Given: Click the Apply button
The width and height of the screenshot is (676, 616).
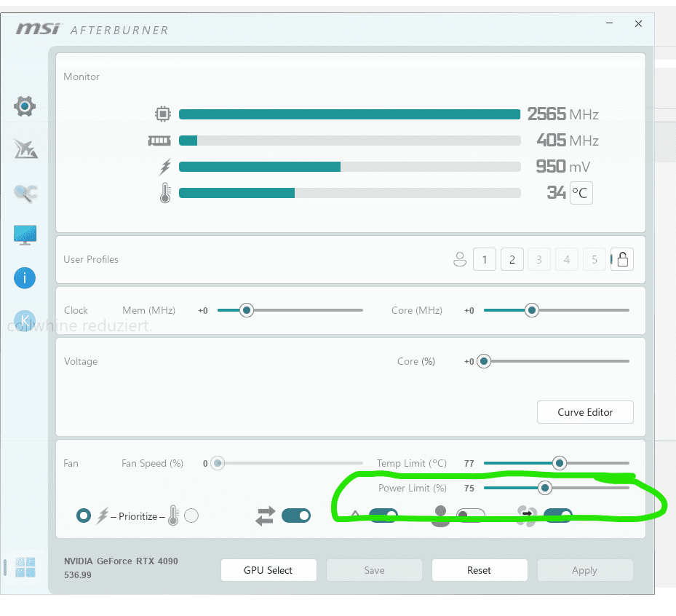Looking at the screenshot, I should click(585, 570).
